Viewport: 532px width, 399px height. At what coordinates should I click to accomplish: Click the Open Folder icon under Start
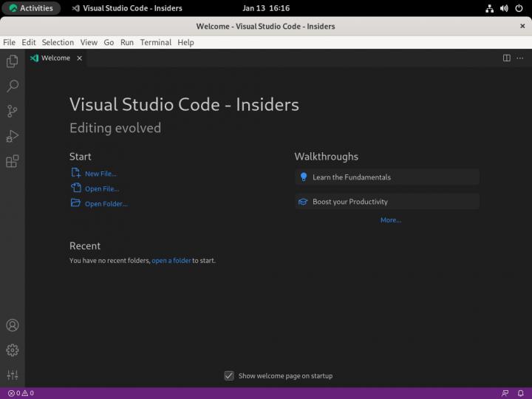click(x=75, y=203)
